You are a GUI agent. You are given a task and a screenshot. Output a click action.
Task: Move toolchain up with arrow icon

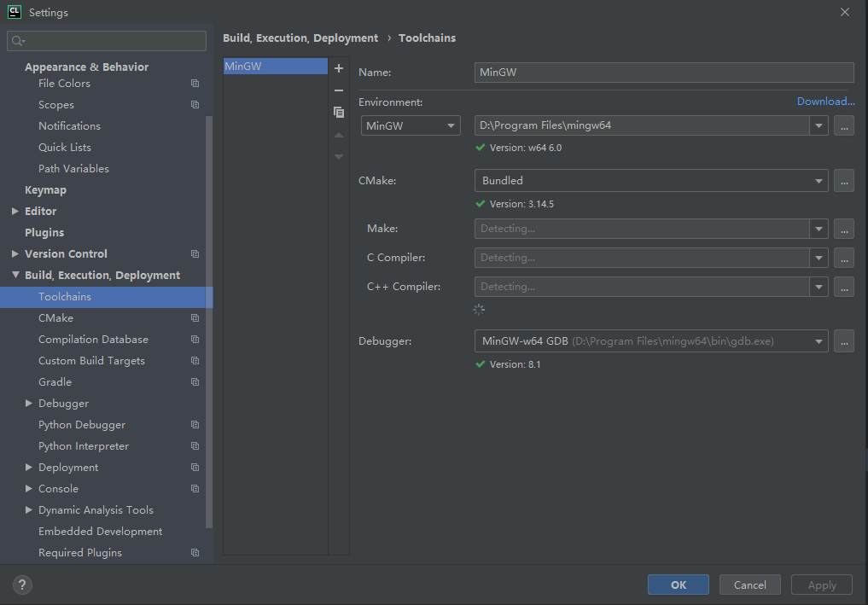(339, 135)
